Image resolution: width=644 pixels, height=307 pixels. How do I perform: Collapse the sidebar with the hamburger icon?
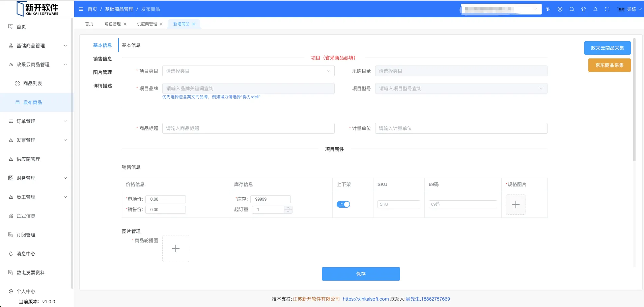(81, 9)
